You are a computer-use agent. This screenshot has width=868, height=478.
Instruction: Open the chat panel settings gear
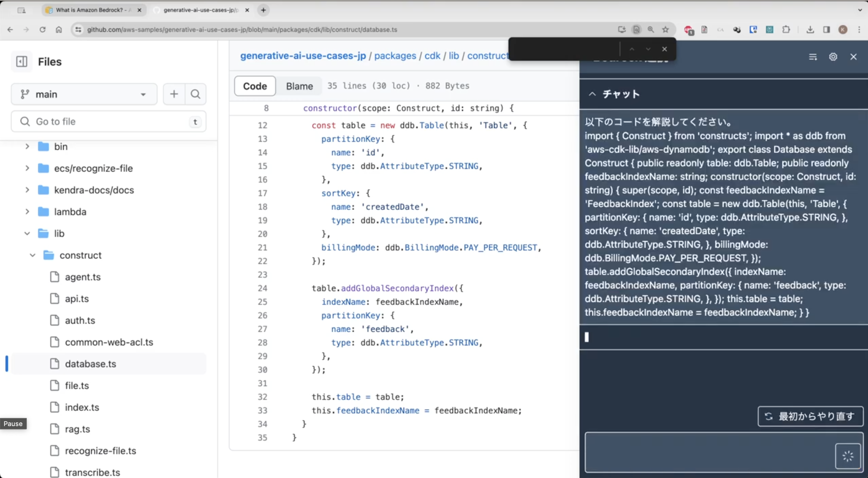click(x=833, y=57)
